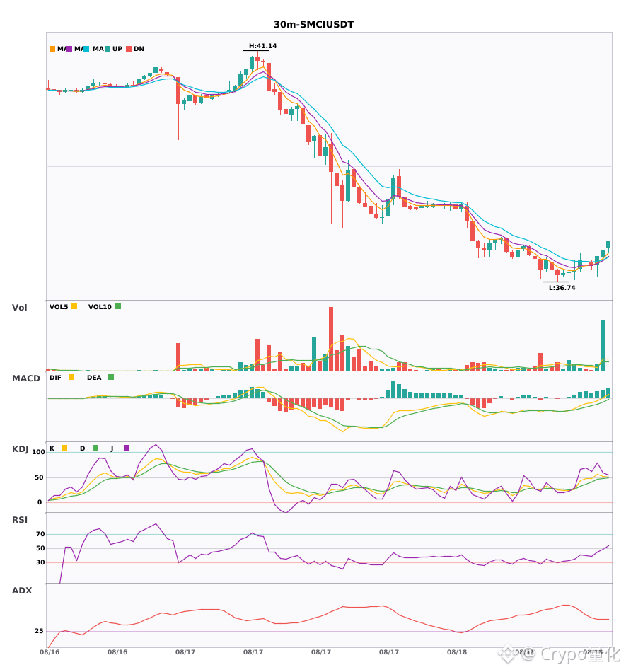Click the candlestick under the H:41.14 marker
The width and height of the screenshot is (626, 672).
point(257,61)
